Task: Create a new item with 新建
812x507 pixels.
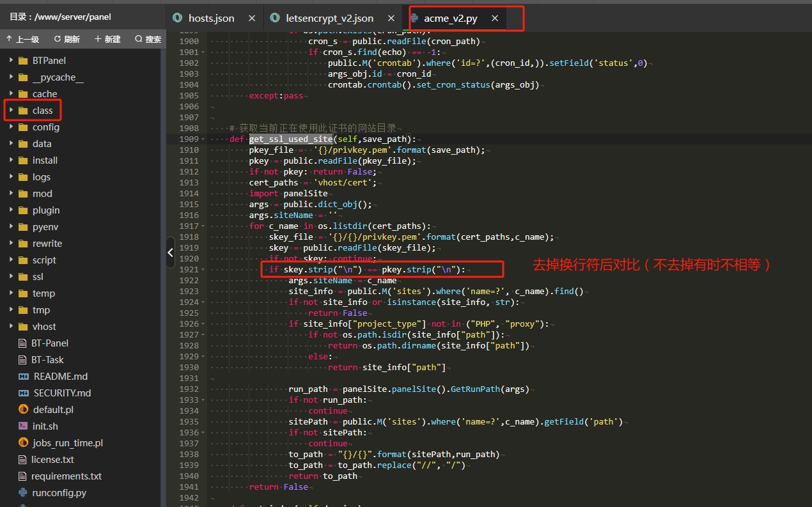Action: pos(107,39)
